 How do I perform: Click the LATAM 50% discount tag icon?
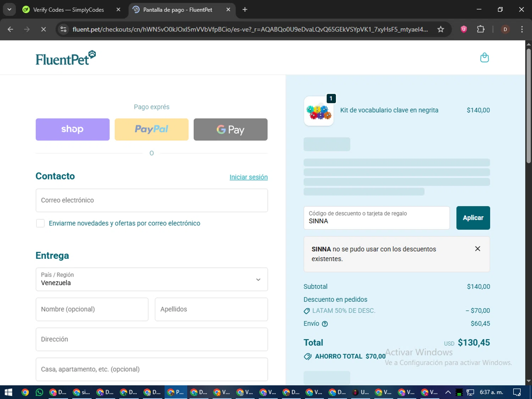tap(307, 311)
